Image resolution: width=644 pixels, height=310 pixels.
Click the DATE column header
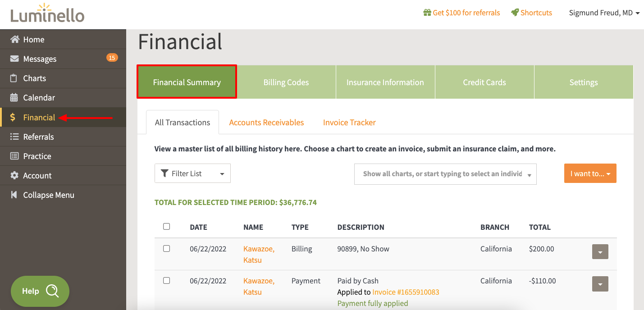(x=199, y=227)
